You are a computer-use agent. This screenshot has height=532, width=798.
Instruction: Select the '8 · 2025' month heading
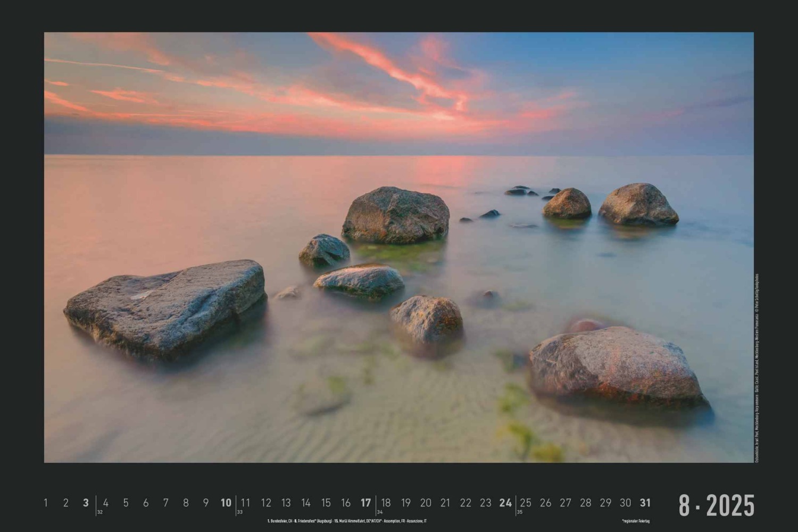[717, 505]
